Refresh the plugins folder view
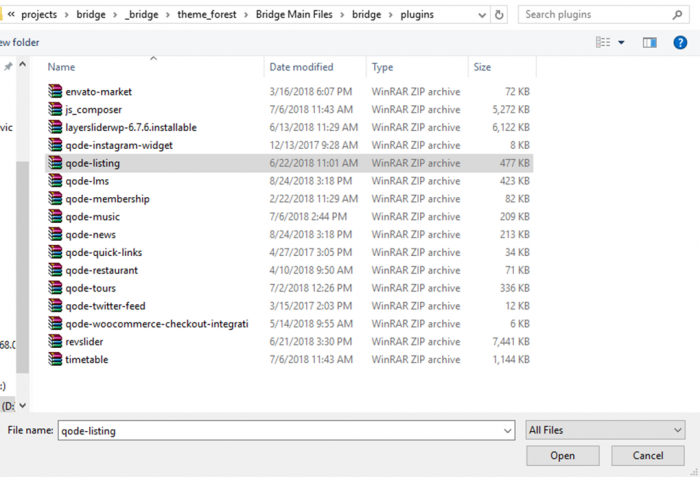This screenshot has height=477, width=700. (499, 15)
